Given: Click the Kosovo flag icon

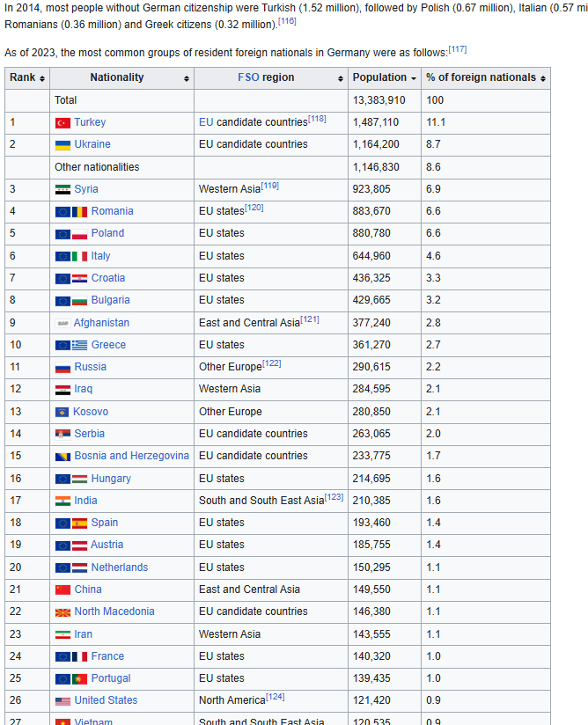Looking at the screenshot, I should click(62, 412).
